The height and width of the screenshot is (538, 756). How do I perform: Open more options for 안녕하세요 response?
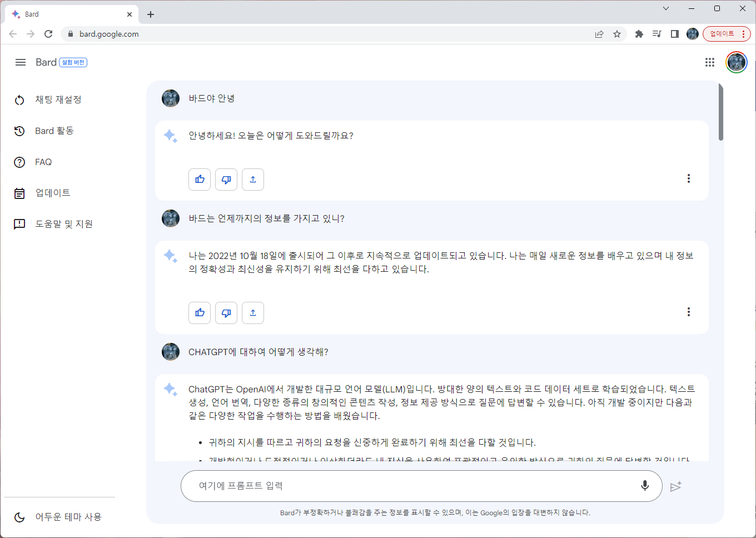(x=689, y=178)
